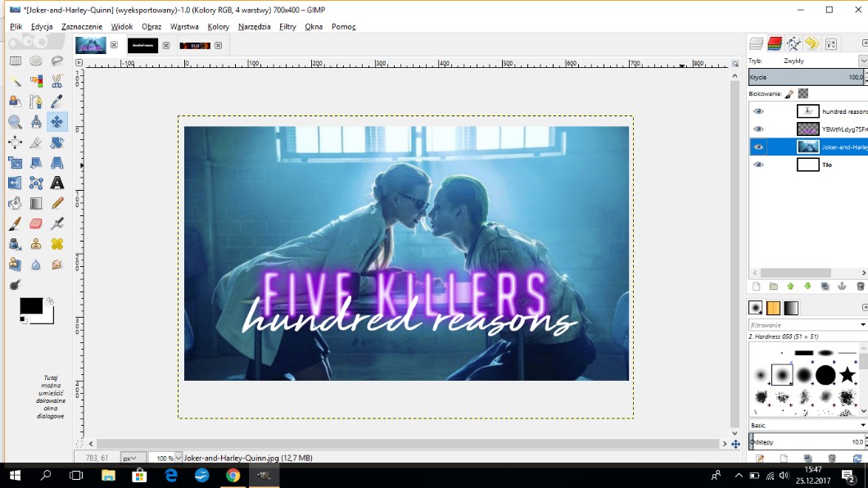Screen dimensions: 868x488
Task: Click the black foreground color swatch
Action: coord(30,305)
